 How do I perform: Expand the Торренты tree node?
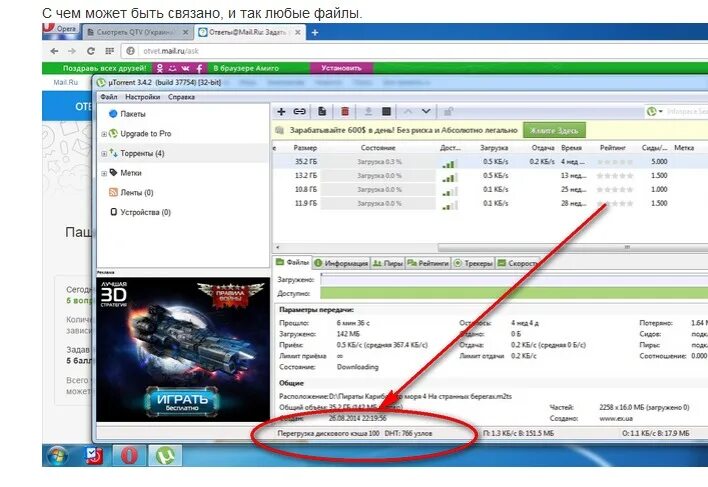(x=104, y=154)
